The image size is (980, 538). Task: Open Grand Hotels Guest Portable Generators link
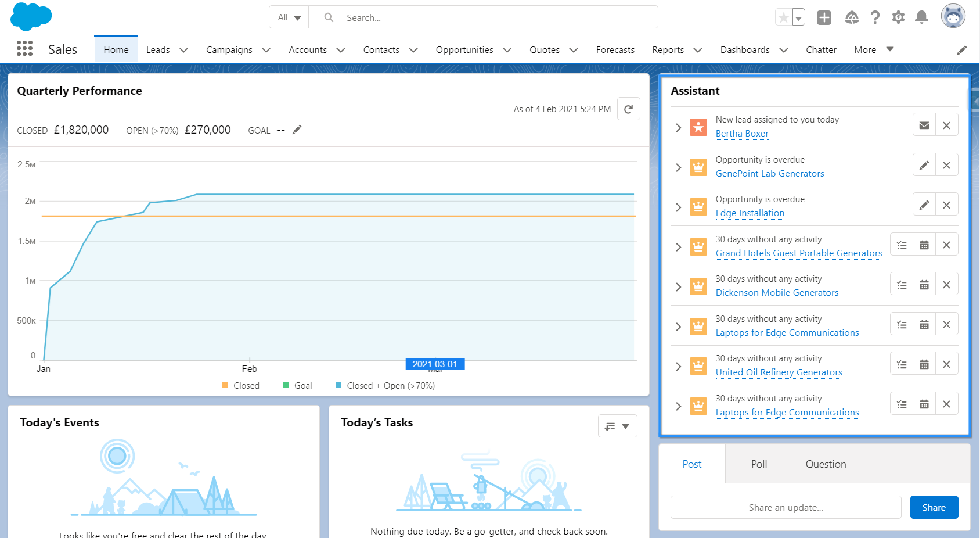tap(799, 253)
